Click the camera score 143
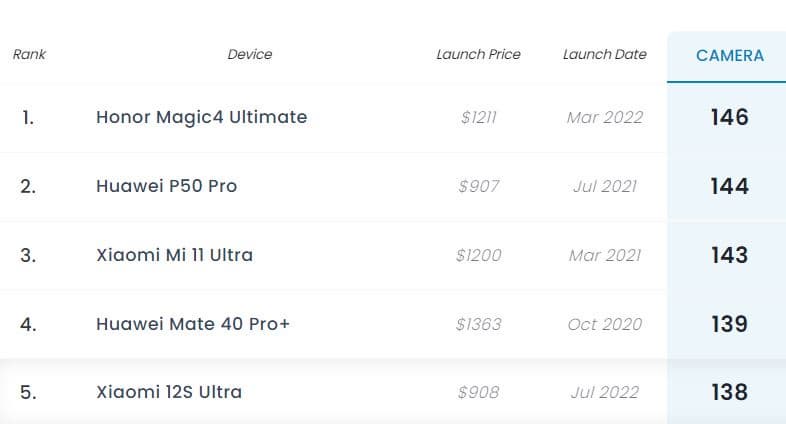This screenshot has height=424, width=786. [x=729, y=255]
